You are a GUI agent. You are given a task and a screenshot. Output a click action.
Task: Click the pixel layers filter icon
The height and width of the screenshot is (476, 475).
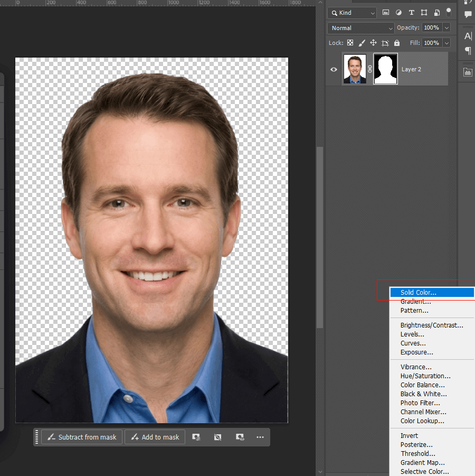point(386,12)
